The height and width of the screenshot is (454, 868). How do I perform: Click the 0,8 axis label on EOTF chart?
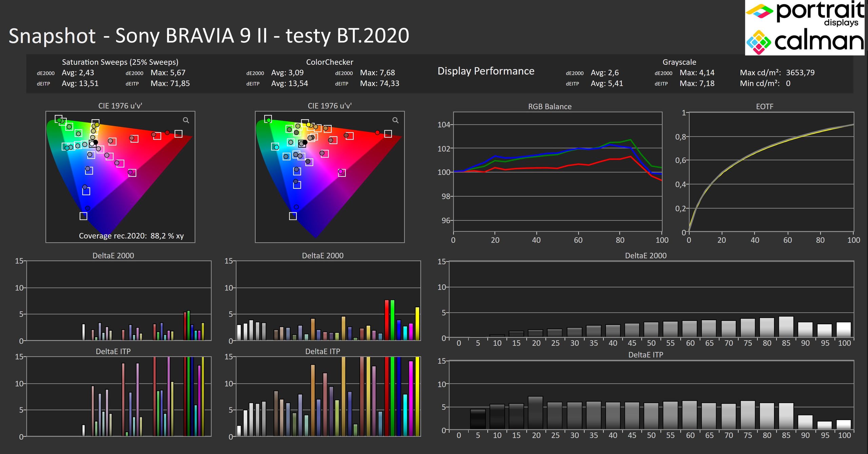680,137
